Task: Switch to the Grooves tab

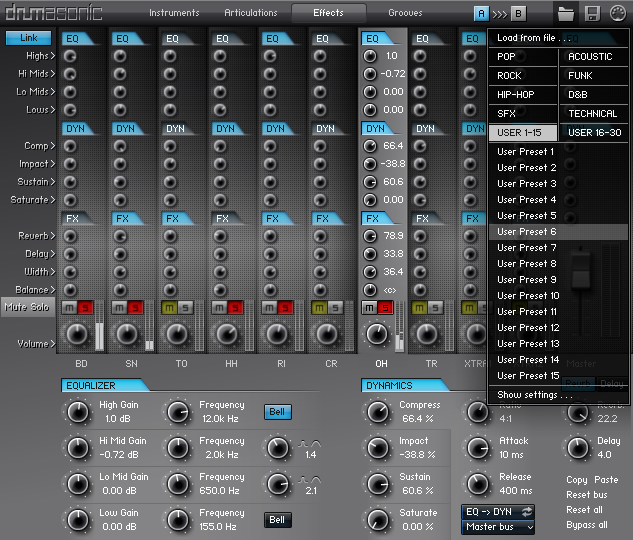Action: pyautogui.click(x=405, y=13)
